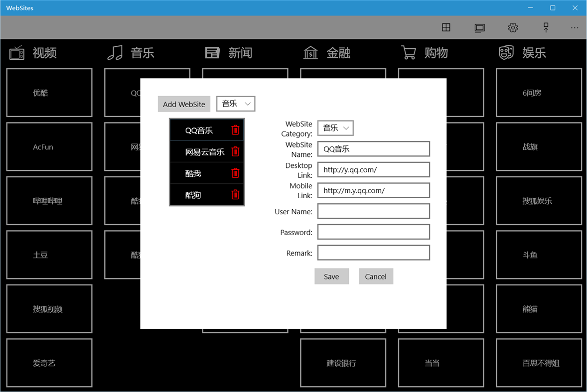Open the 建设银行 tile
Image resolution: width=587 pixels, height=392 pixels.
pyautogui.click(x=343, y=363)
